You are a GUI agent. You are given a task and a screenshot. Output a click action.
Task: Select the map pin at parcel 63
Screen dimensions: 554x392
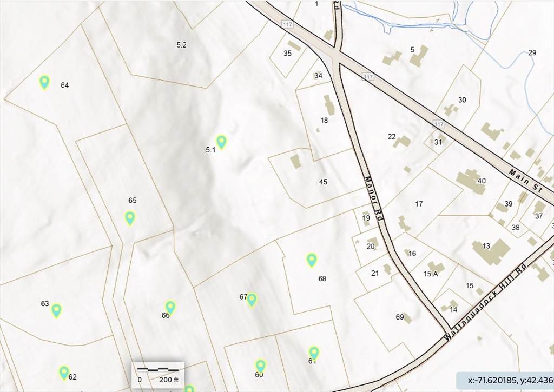tap(56, 310)
